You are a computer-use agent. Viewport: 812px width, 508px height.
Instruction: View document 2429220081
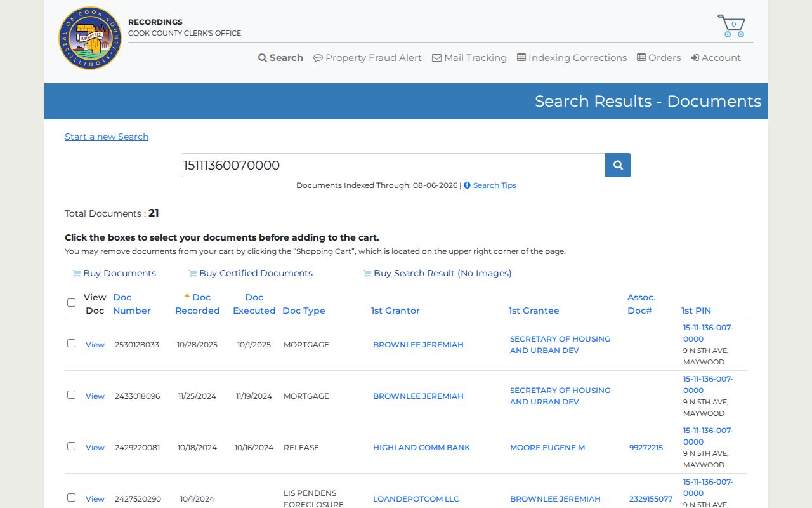click(x=95, y=448)
